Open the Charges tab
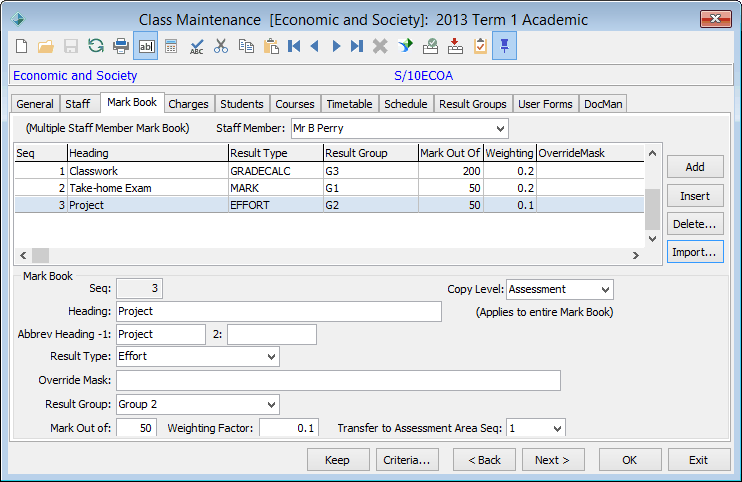The width and height of the screenshot is (742, 482). (188, 104)
